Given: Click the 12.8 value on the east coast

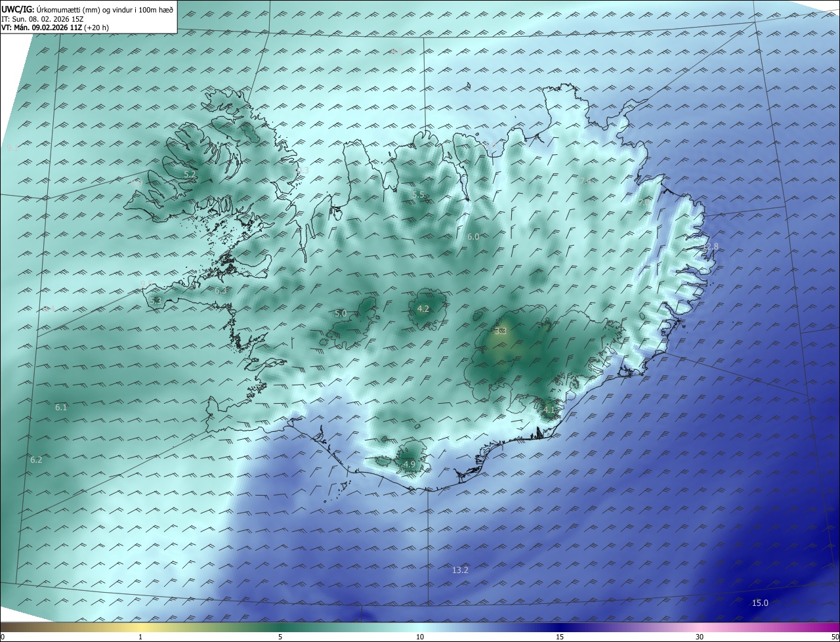Looking at the screenshot, I should (x=711, y=247).
